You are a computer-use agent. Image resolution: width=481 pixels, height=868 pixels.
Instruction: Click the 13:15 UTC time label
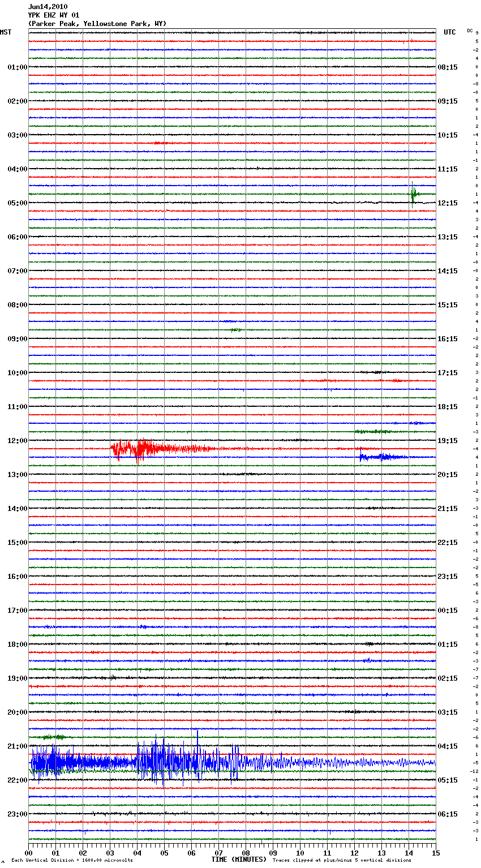[x=448, y=237]
